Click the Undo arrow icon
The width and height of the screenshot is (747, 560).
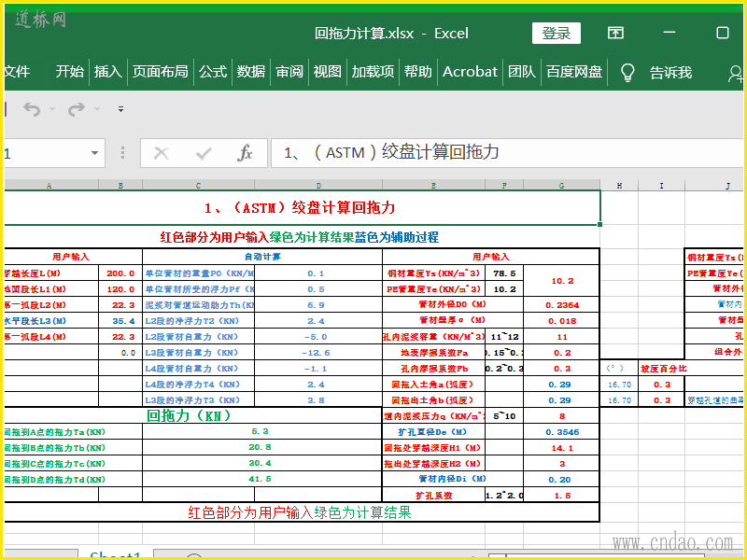pos(32,109)
